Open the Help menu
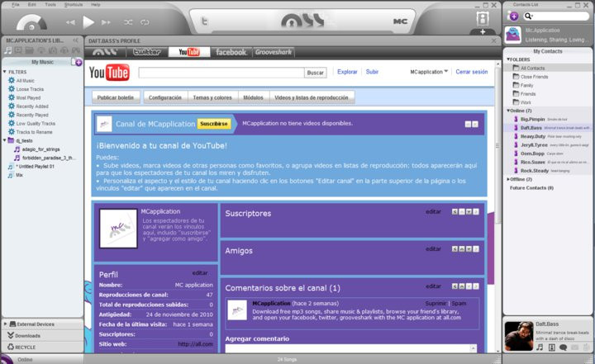595x364 pixels. click(96, 5)
